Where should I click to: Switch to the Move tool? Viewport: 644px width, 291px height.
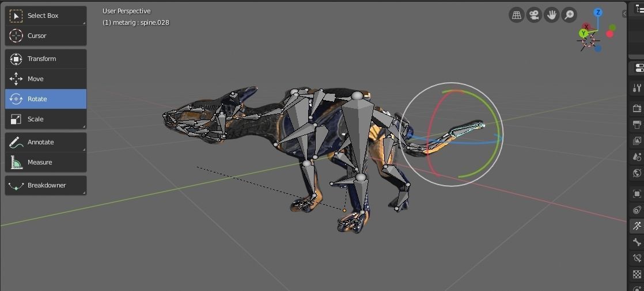pos(46,79)
